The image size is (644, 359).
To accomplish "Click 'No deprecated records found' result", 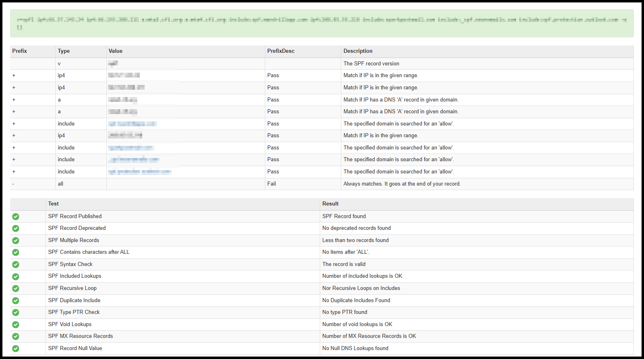I will pyautogui.click(x=356, y=228).
